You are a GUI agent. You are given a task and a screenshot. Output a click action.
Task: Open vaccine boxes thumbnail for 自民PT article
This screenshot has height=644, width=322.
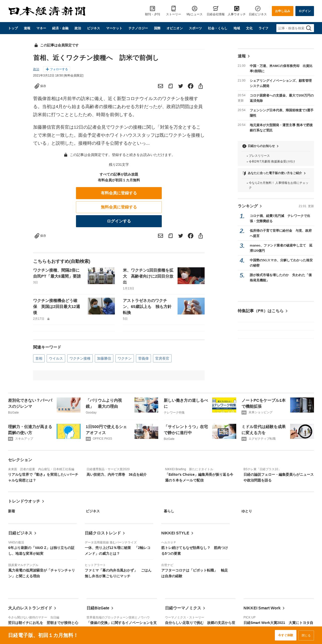tap(101, 276)
